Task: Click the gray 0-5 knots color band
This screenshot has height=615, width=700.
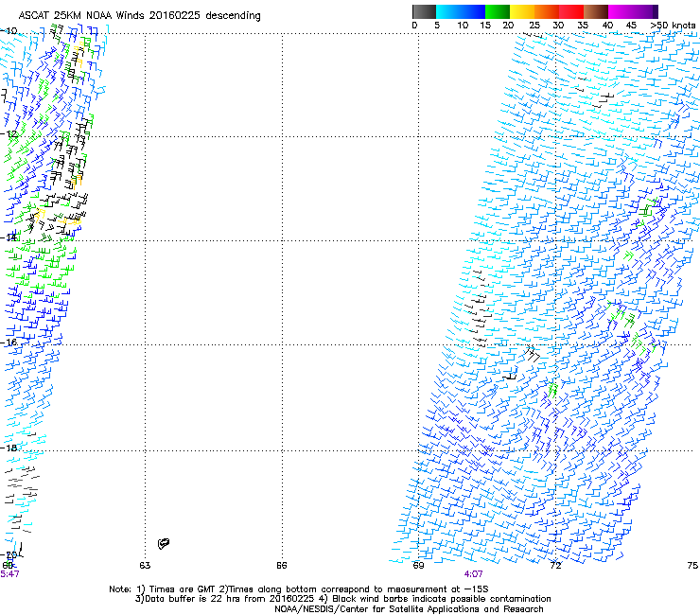Action: (424, 11)
